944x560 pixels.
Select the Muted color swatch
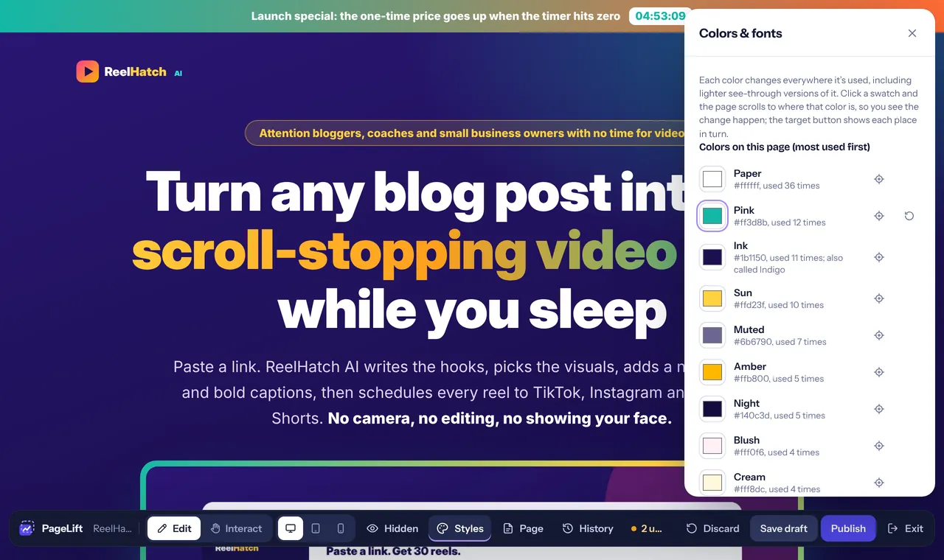click(x=712, y=335)
